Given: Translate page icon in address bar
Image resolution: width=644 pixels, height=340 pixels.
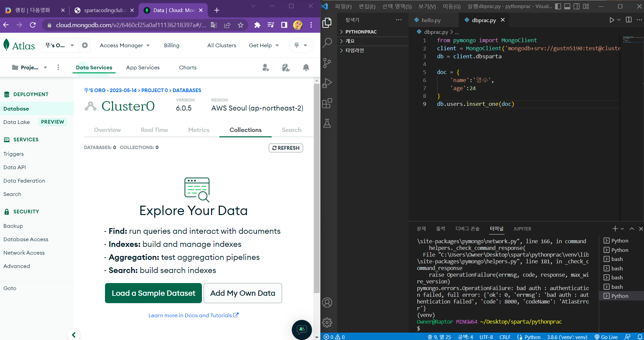Looking at the screenshot, I should 214,25.
